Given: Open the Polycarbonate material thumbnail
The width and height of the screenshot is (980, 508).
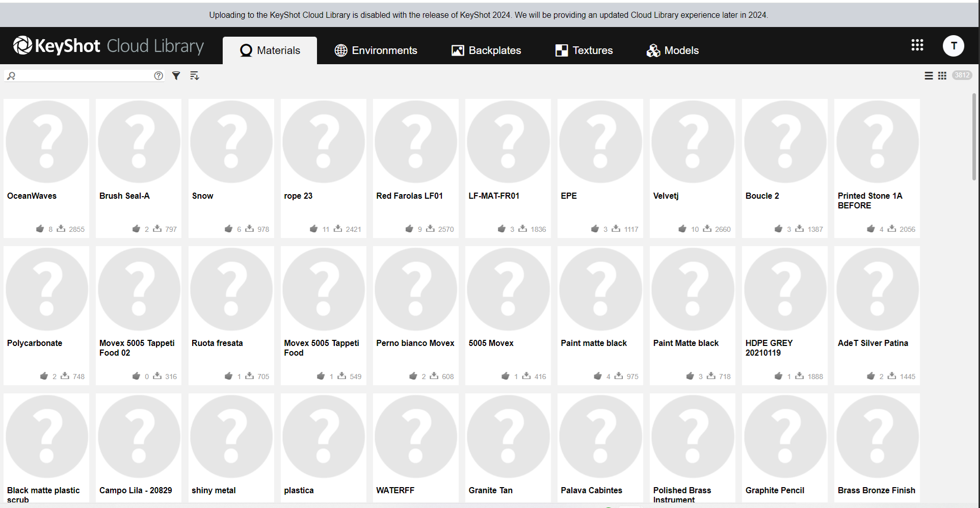Looking at the screenshot, I should [x=47, y=289].
